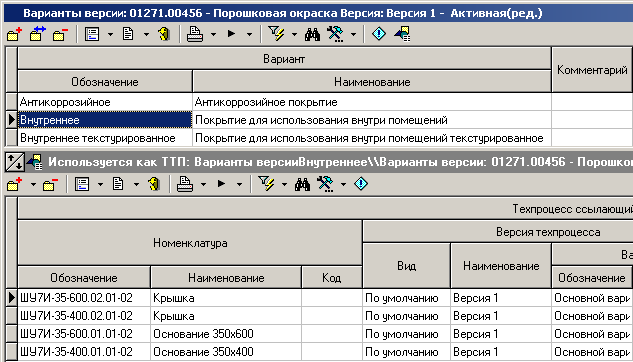The image size is (633, 362).
Task: Expand properties form dropdown in top toolbar
Action: (110, 35)
